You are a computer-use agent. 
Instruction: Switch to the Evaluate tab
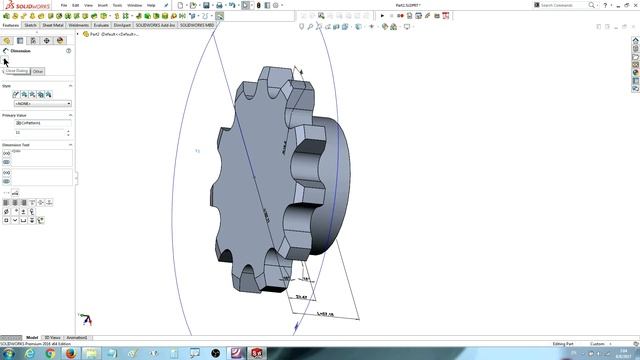point(101,25)
